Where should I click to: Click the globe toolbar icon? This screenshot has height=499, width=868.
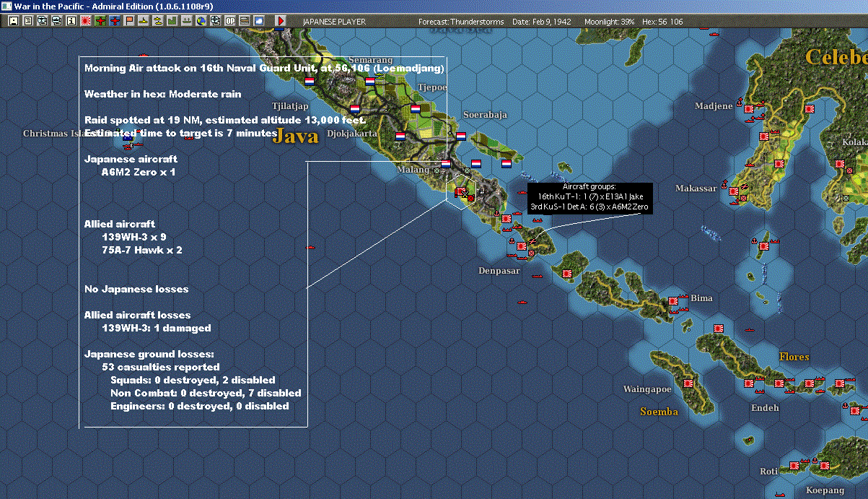click(201, 21)
